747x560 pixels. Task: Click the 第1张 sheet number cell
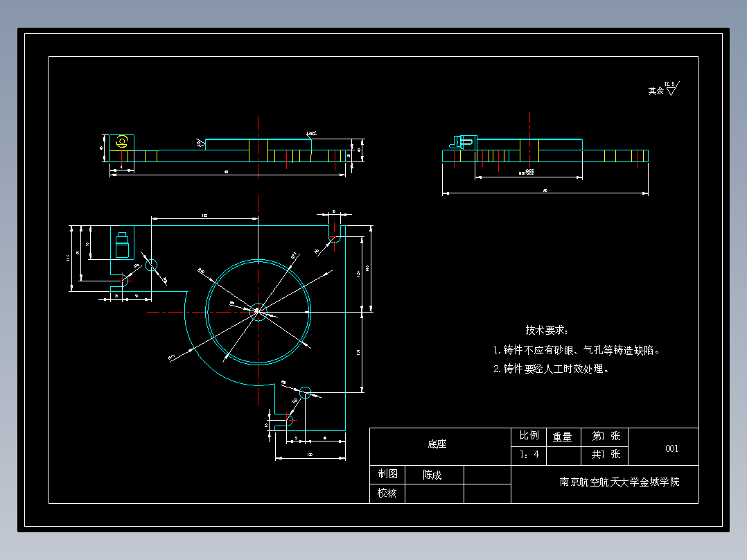(605, 437)
